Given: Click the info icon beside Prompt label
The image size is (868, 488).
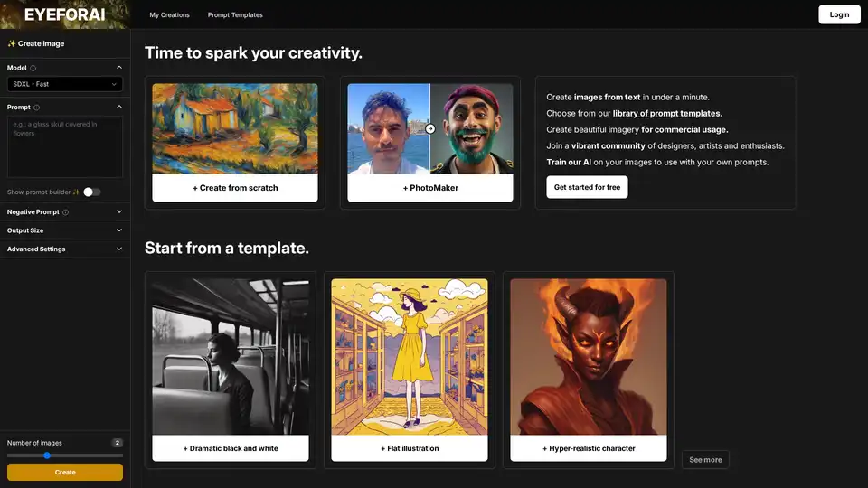Looking at the screenshot, I should pos(36,108).
